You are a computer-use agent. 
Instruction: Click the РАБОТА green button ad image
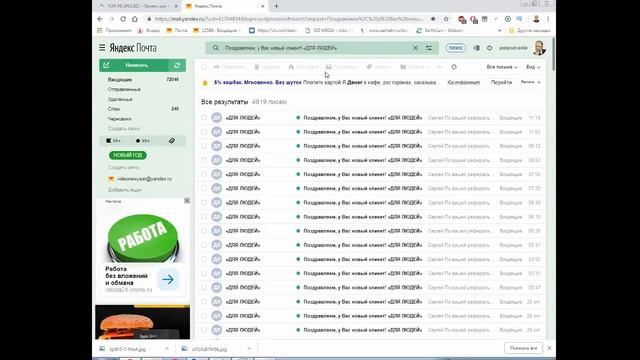pyautogui.click(x=142, y=238)
